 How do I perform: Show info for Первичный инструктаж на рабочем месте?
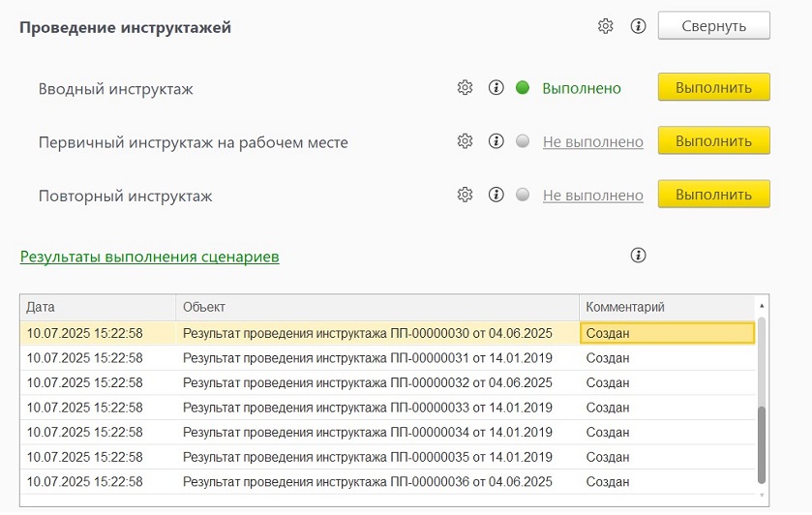496,141
